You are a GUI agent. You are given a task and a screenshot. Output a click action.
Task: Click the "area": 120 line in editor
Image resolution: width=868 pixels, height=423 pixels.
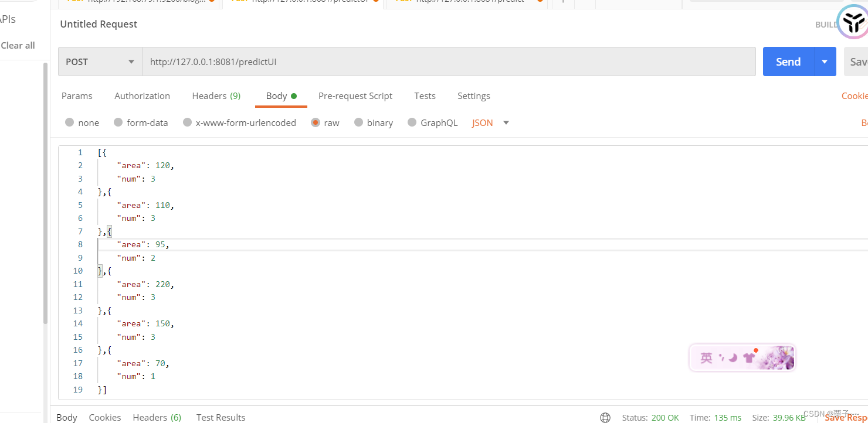145,165
